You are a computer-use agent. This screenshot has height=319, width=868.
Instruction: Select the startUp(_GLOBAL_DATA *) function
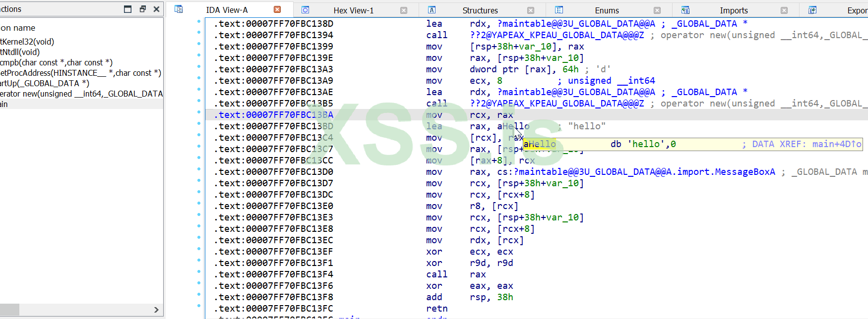45,83
